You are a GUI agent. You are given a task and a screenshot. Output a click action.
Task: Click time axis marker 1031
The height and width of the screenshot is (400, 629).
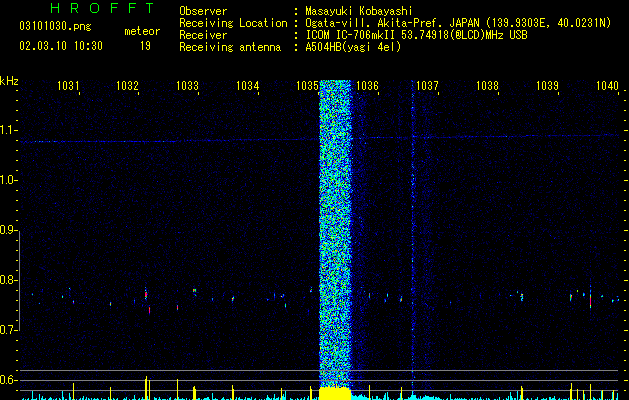click(68, 85)
